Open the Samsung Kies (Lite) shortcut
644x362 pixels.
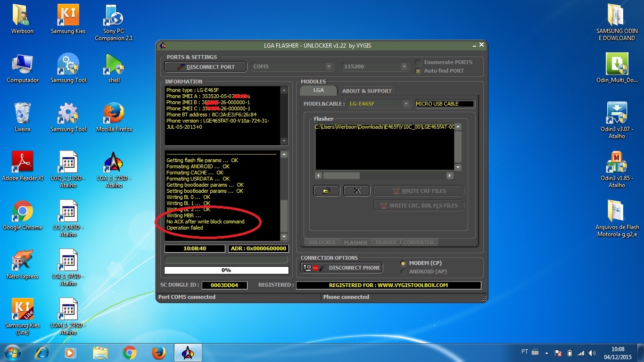click(x=22, y=317)
